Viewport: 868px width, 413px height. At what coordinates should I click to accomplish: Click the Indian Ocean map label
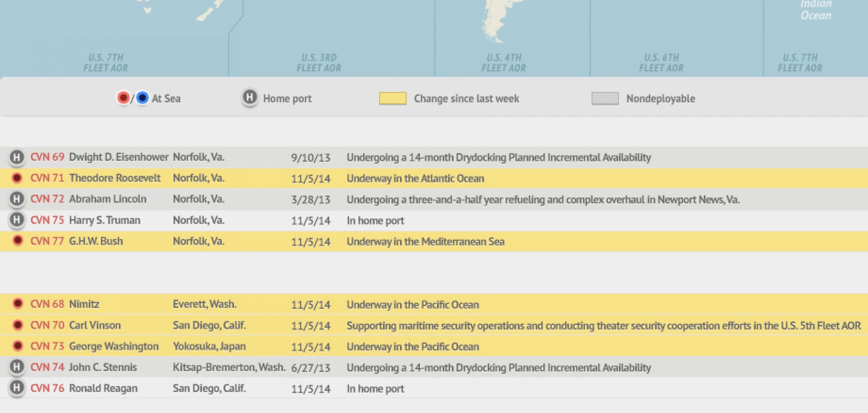[x=816, y=10]
